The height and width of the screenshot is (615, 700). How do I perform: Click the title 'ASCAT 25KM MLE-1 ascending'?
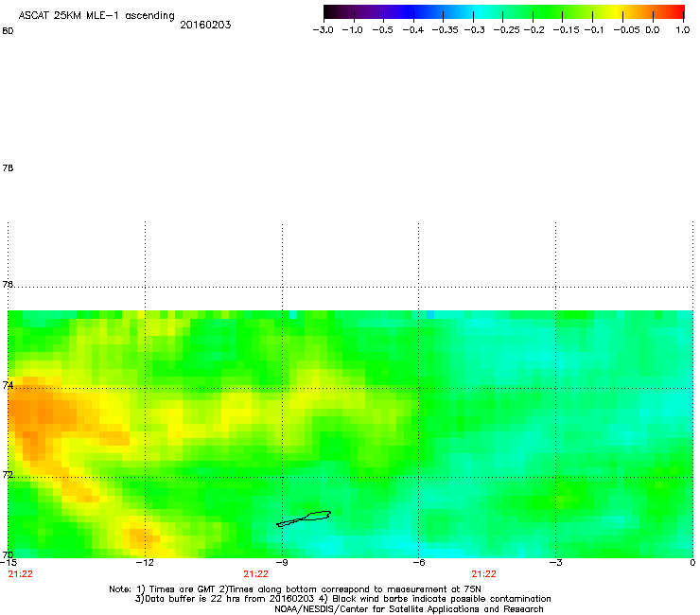coord(96,16)
